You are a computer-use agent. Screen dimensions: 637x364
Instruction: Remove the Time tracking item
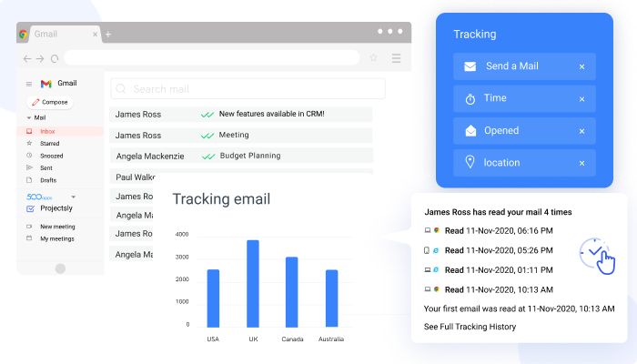pyautogui.click(x=581, y=99)
